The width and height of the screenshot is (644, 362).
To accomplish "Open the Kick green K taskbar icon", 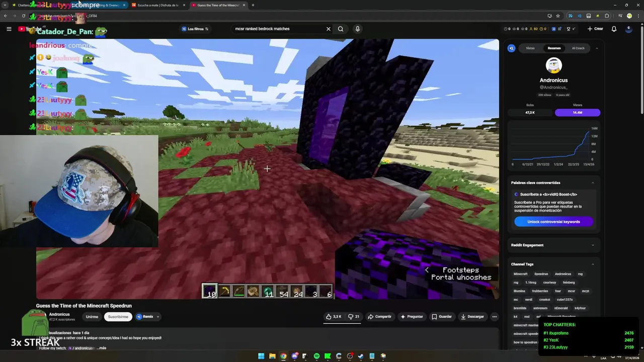I will pos(328,356).
